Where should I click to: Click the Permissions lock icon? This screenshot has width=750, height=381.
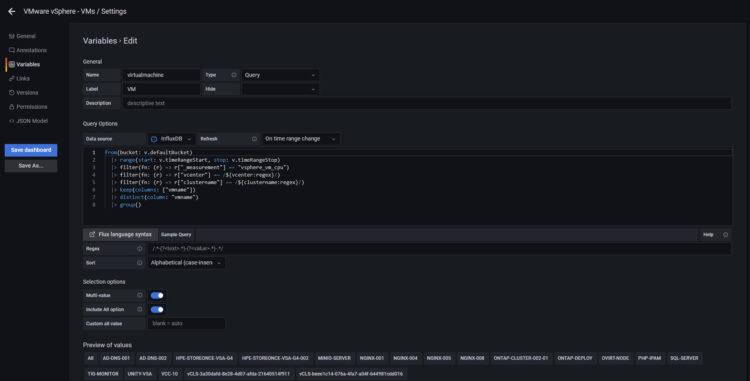click(x=11, y=107)
